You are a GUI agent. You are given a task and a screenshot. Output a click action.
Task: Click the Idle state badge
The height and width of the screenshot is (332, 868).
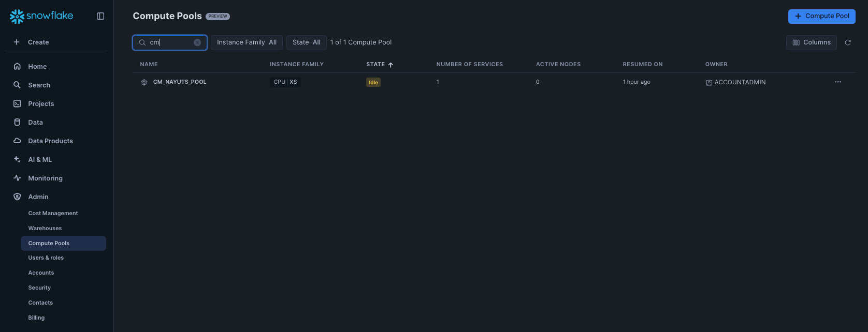pyautogui.click(x=373, y=82)
